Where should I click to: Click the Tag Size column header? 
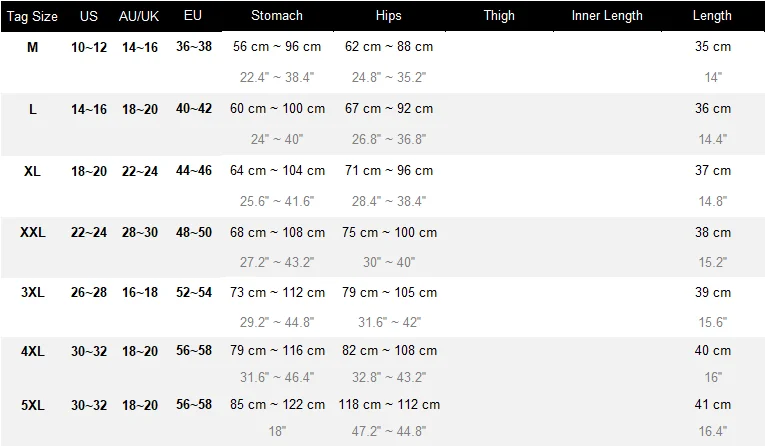(32, 16)
